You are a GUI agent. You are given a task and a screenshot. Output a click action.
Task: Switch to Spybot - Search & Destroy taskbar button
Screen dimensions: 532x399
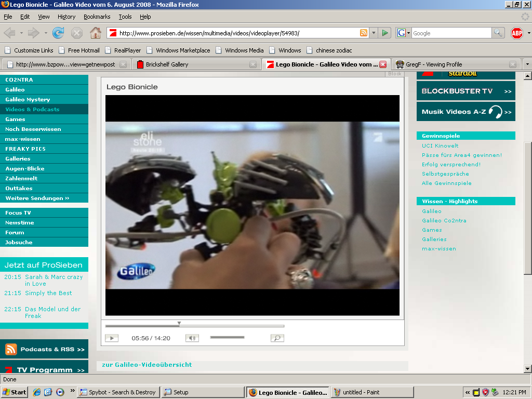pos(118,392)
